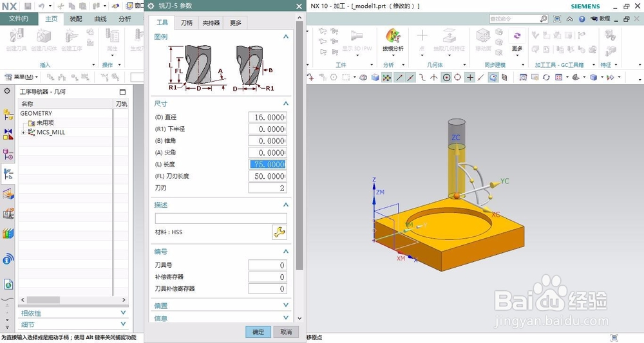
Task: Toggle the snap Arc Center icon
Action: (446, 77)
